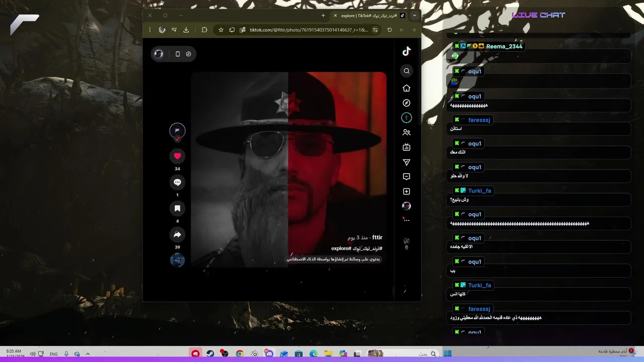Click the profile avatar in the floating pill

(x=158, y=54)
